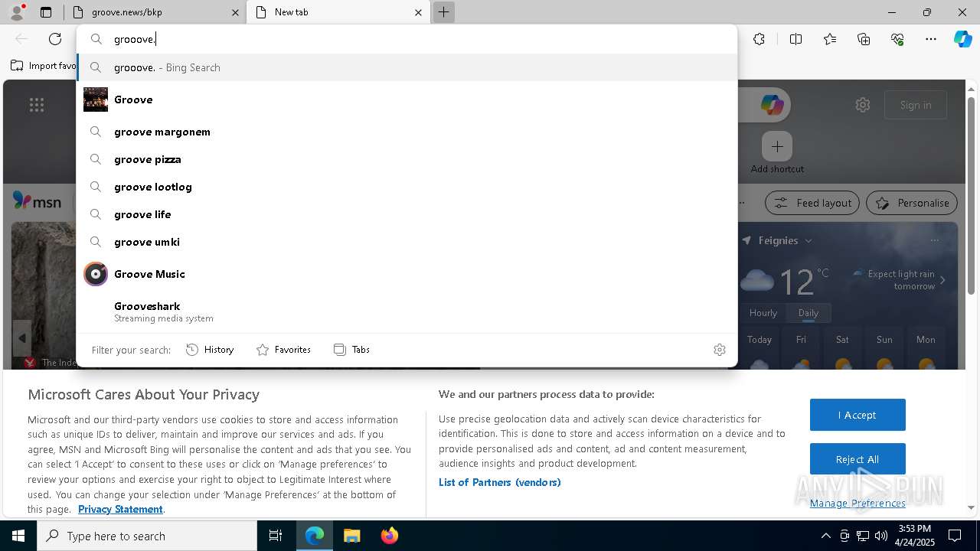The image size is (980, 551).
Task: Open the page settings gear icon
Action: pos(863,105)
